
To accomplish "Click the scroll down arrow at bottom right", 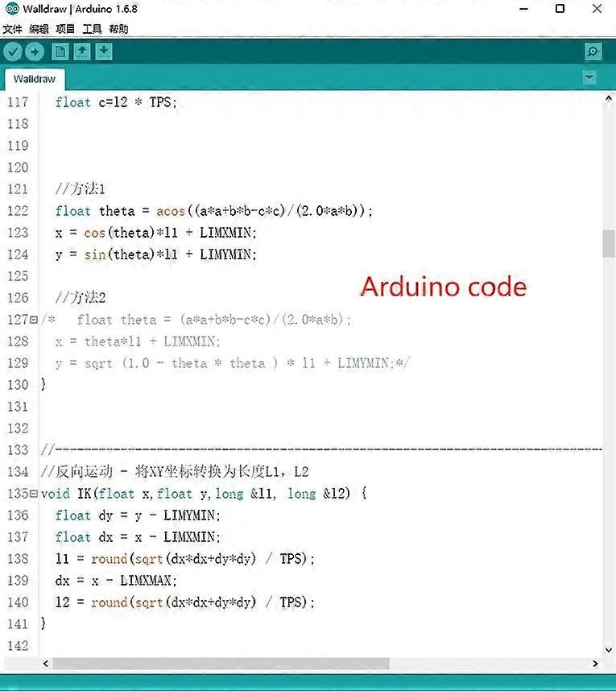I will (x=608, y=649).
